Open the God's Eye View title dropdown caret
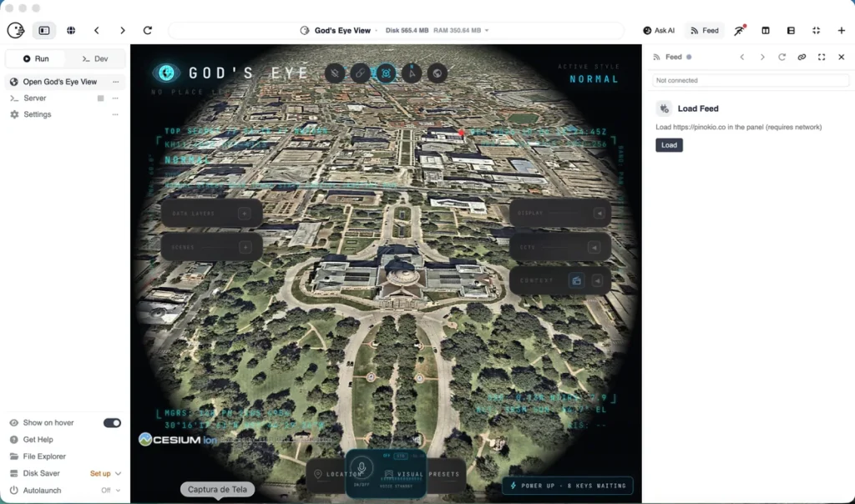Image resolution: width=855 pixels, height=504 pixels. [x=487, y=31]
